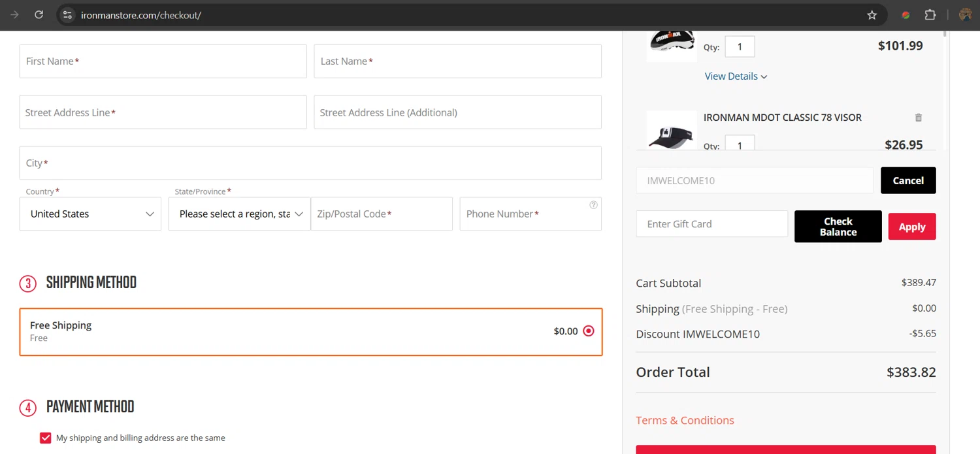
Task: Click the Order Total $383.82 amount
Action: click(911, 372)
